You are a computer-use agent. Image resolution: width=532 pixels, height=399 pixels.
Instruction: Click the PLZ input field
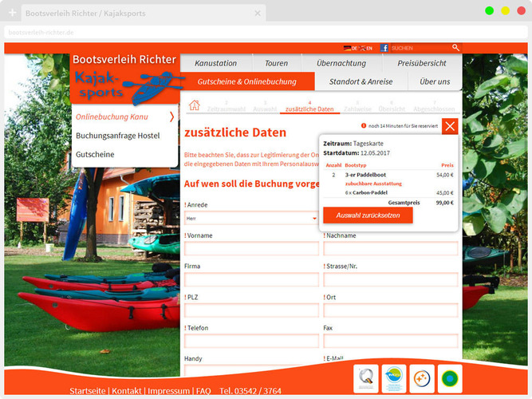[250, 310]
